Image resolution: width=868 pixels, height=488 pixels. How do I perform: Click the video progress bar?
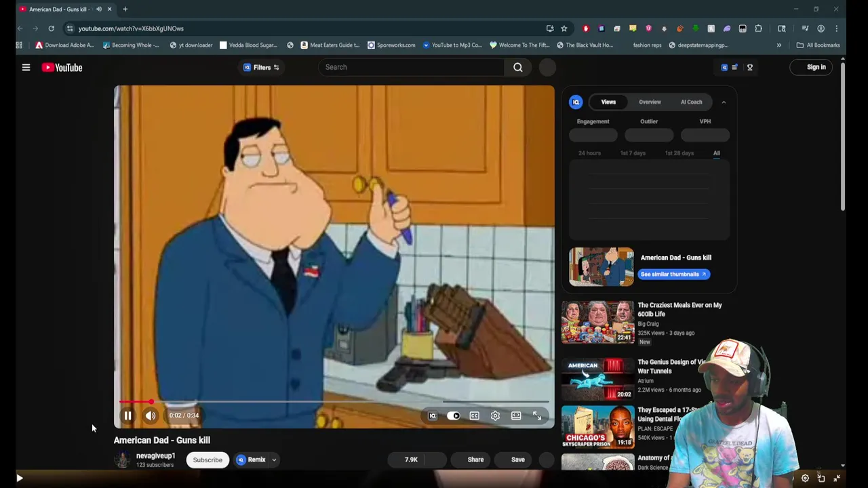[334, 402]
